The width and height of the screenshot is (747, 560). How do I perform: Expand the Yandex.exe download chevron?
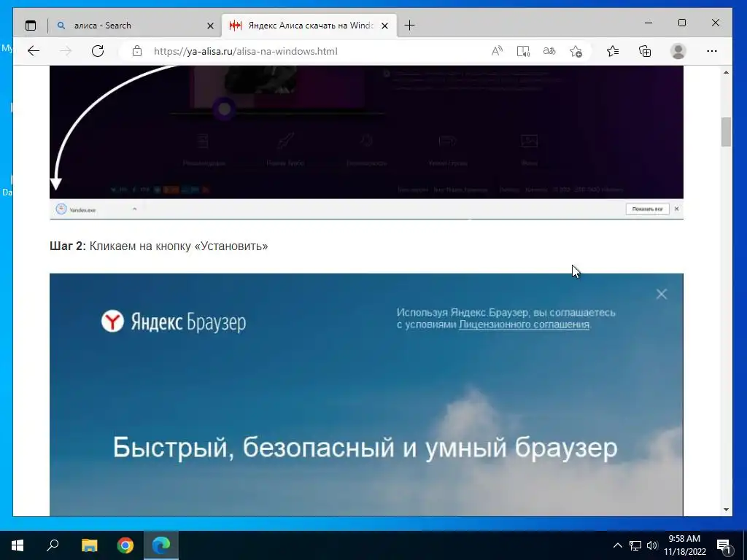tap(134, 209)
